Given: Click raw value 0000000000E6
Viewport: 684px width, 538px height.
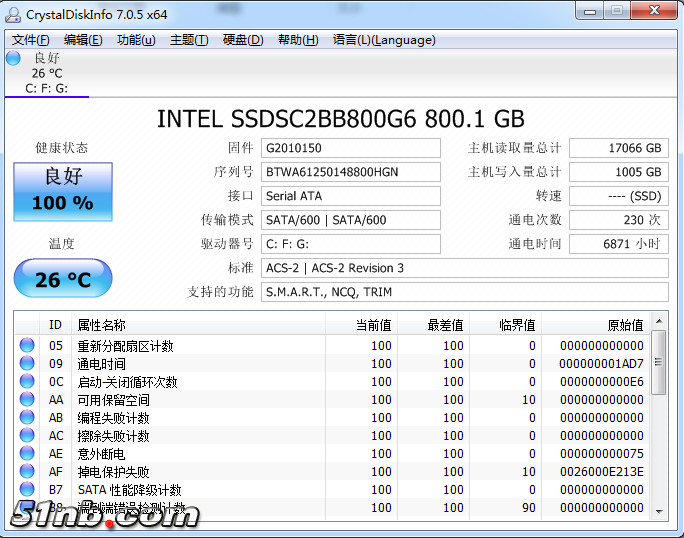Looking at the screenshot, I should click(x=601, y=382).
